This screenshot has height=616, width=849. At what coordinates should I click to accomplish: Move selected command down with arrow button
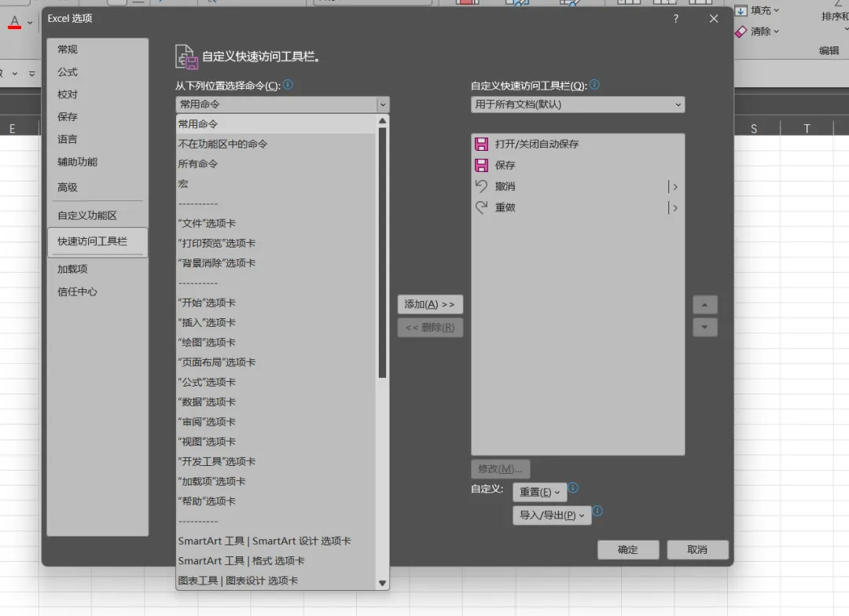pyautogui.click(x=705, y=327)
